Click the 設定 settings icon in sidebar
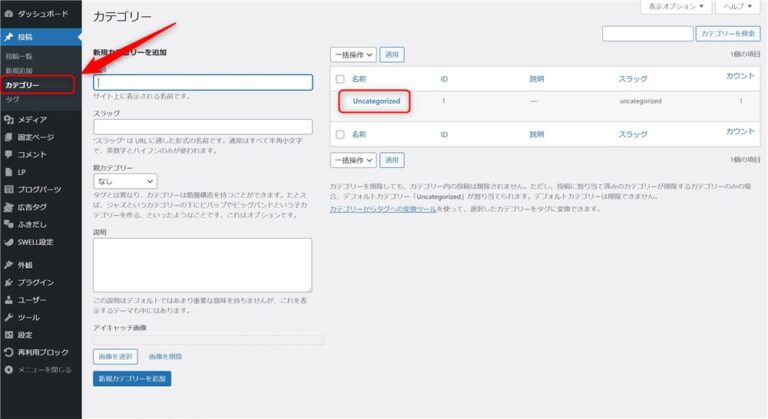 pos(9,334)
